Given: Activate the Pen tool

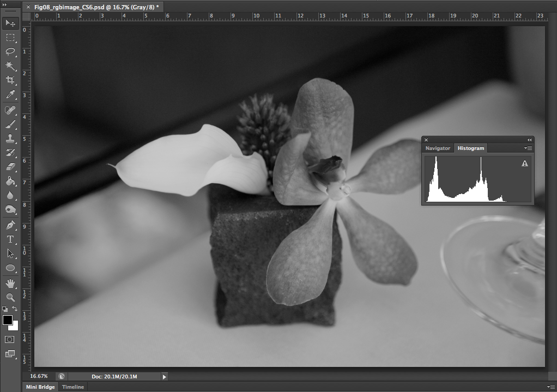Looking at the screenshot, I should (10, 225).
